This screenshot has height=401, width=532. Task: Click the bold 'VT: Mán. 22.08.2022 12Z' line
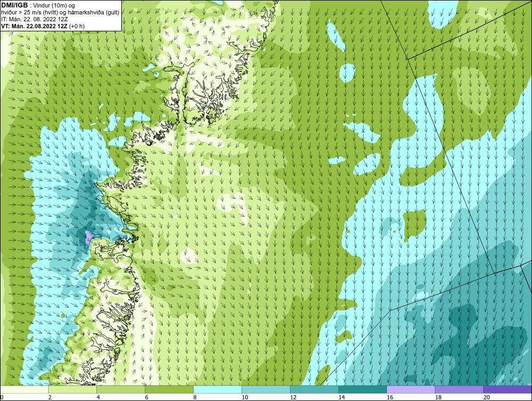pyautogui.click(x=34, y=26)
